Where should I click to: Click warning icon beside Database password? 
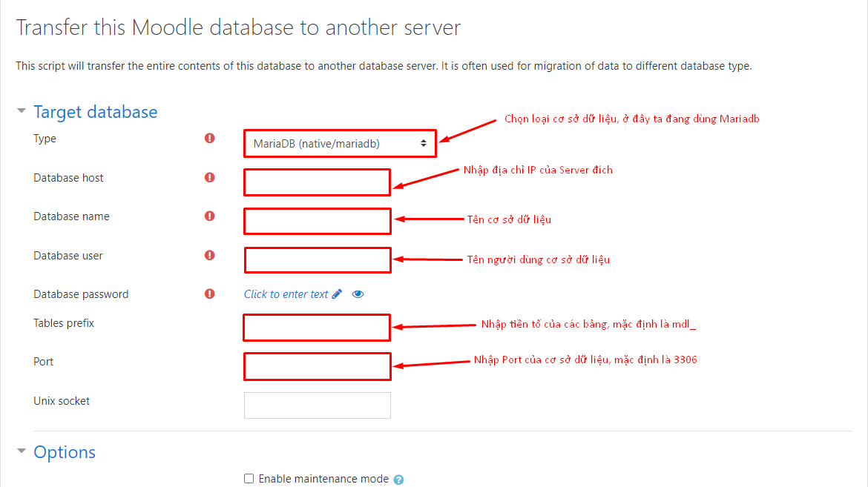click(210, 294)
